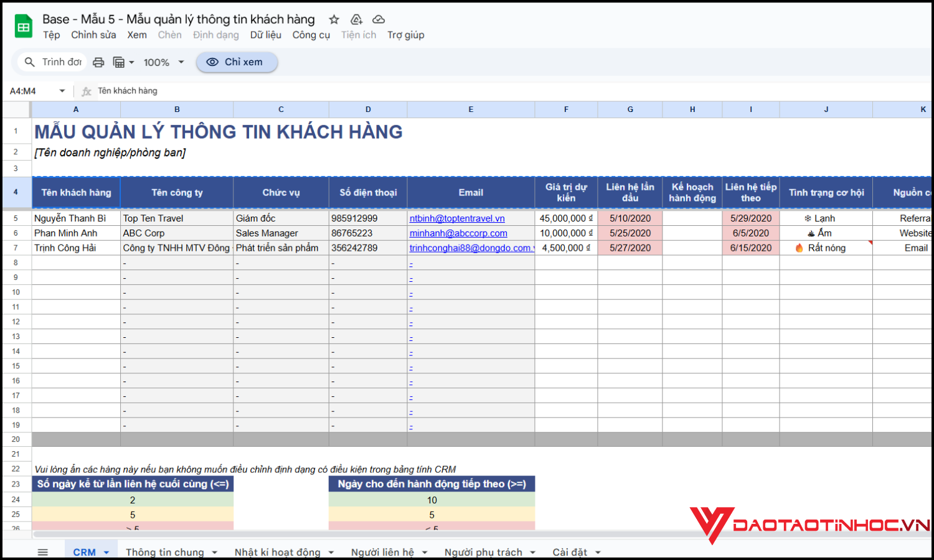Click the move to folder icon

[x=356, y=19]
